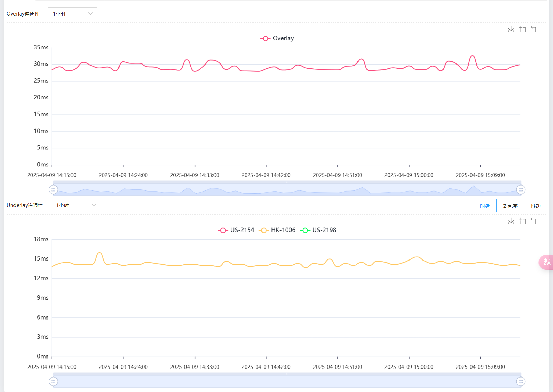Open the Overlay连通性 time range dropdown

coord(72,14)
